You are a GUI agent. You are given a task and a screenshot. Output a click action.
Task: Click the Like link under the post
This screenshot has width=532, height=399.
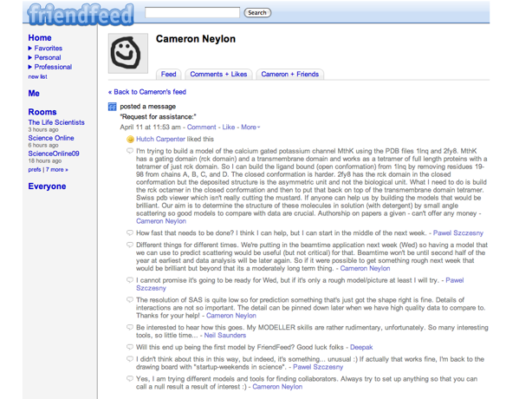pyautogui.click(x=229, y=127)
